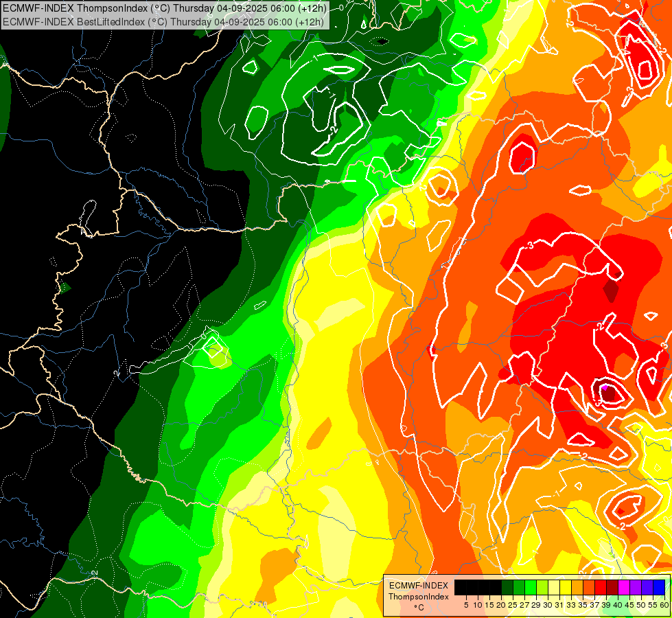Pick the orange 33–35 legend swatch
The width and height of the screenshot is (672, 618).
(x=577, y=587)
